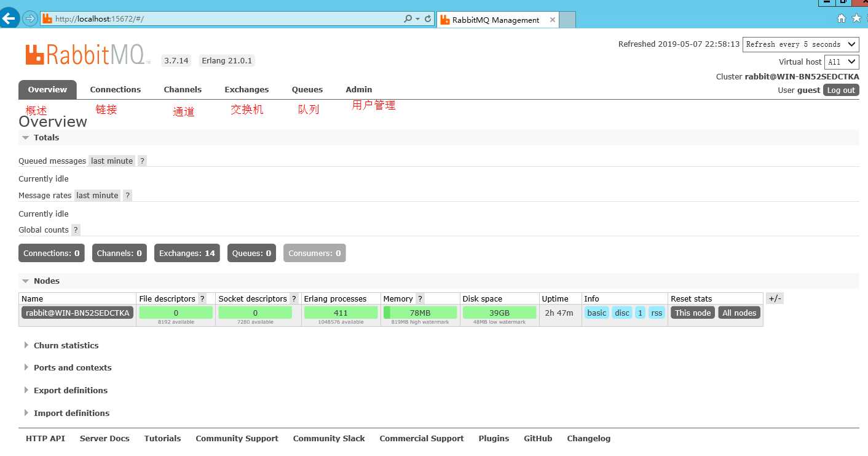Click the Uptime value 2h 47m
868x456 pixels.
click(559, 313)
